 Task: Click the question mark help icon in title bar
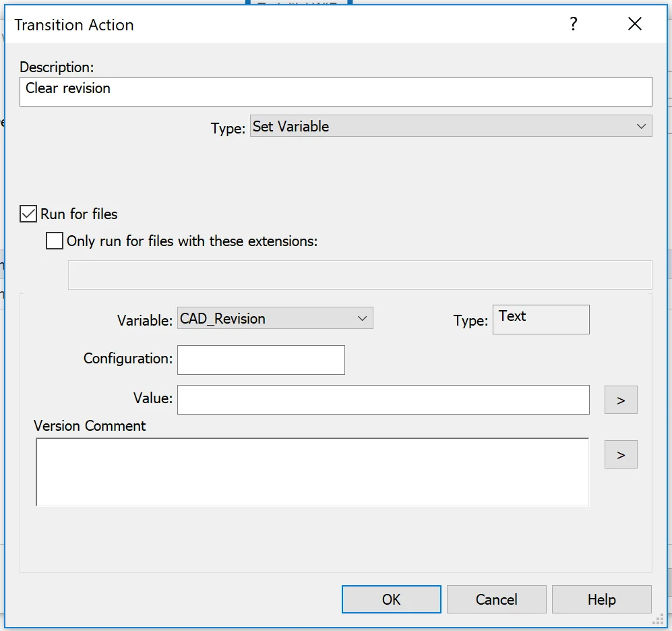point(574,25)
